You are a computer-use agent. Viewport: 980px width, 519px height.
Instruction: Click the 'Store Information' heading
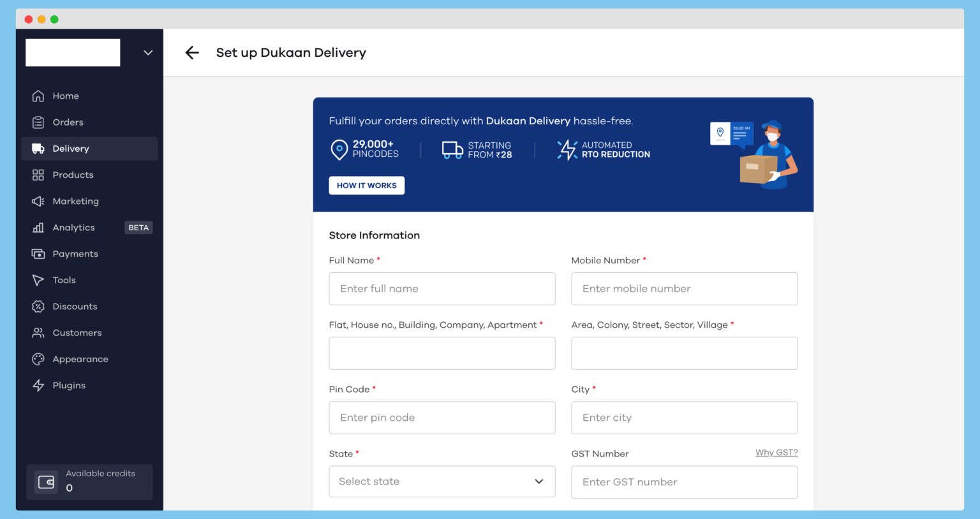pos(375,235)
